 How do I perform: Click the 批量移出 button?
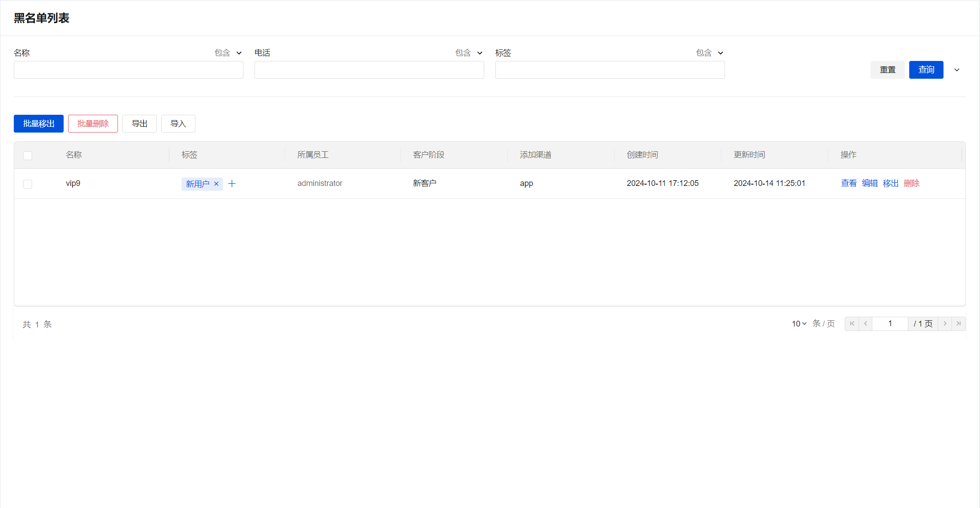[39, 124]
